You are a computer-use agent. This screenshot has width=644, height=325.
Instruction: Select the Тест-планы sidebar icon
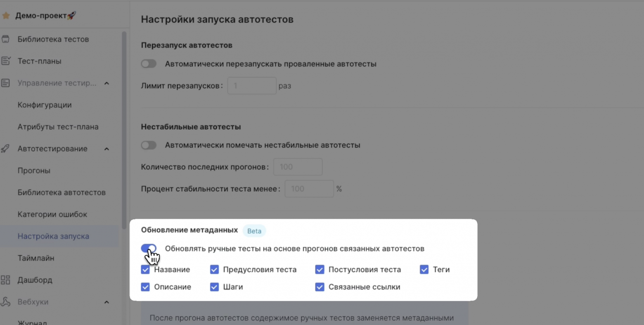tap(6, 61)
